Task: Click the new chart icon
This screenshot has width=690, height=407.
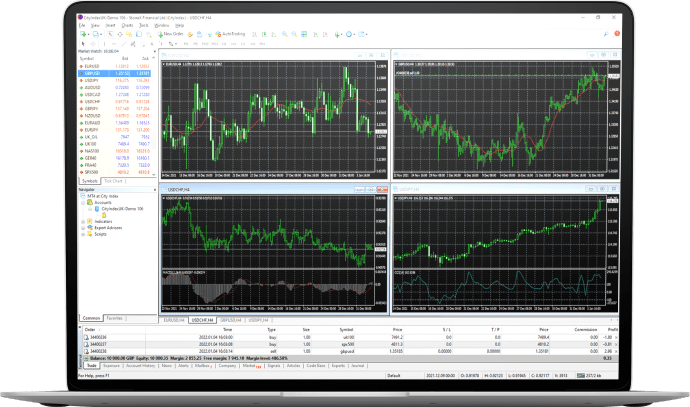Action: (x=82, y=33)
